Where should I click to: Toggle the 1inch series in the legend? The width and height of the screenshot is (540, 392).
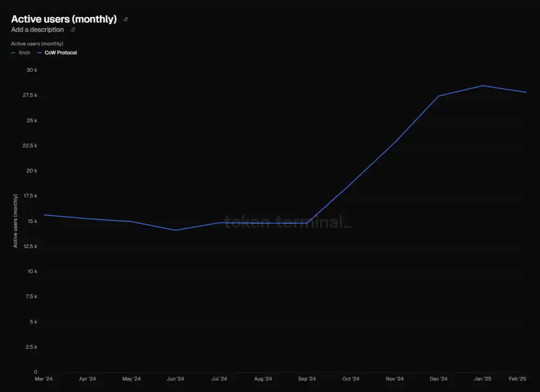tap(24, 53)
